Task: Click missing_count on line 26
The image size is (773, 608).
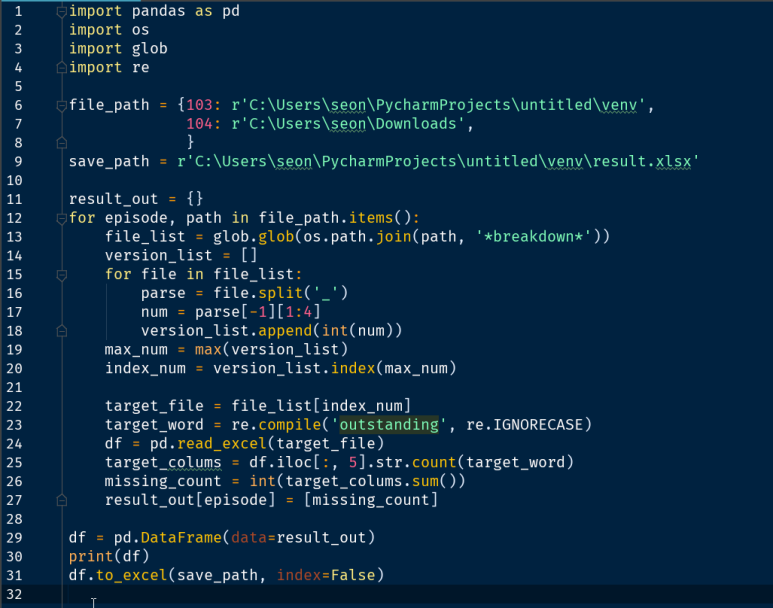Action: (163, 481)
